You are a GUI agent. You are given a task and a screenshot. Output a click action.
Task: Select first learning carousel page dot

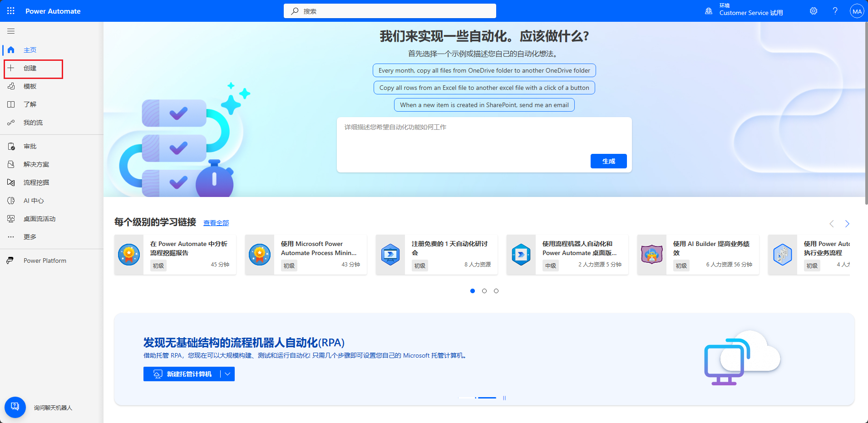[x=473, y=291]
